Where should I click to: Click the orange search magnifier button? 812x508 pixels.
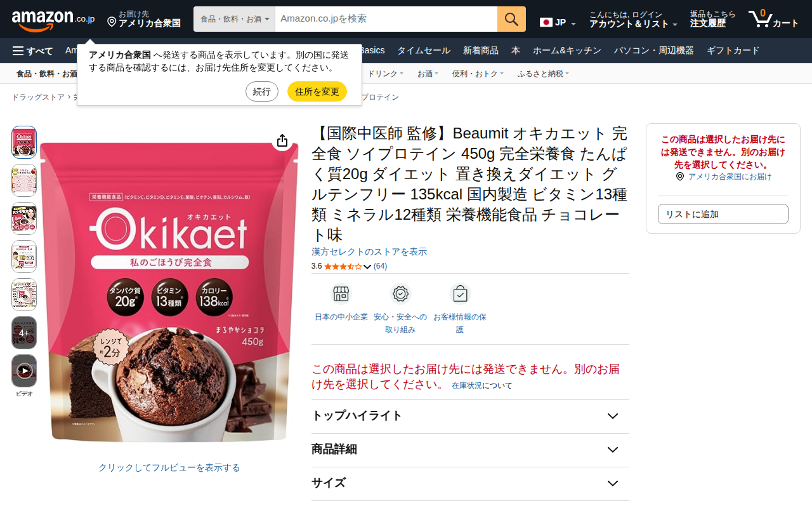511,19
